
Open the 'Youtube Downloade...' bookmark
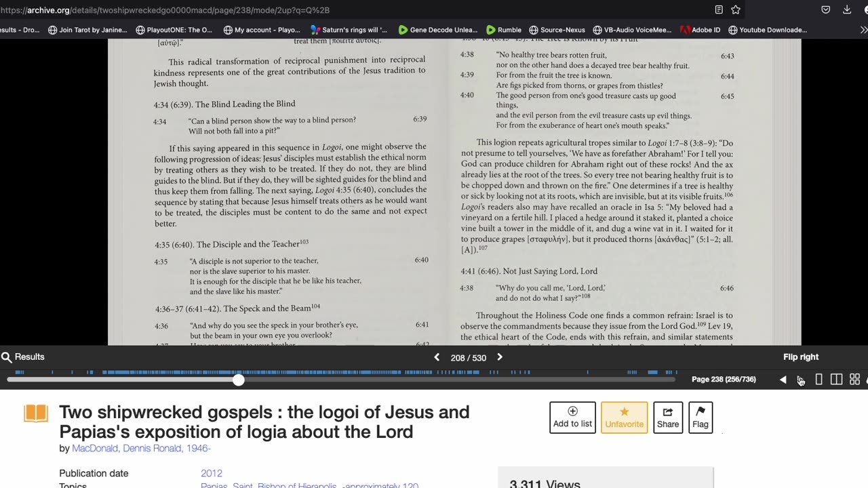point(768,30)
